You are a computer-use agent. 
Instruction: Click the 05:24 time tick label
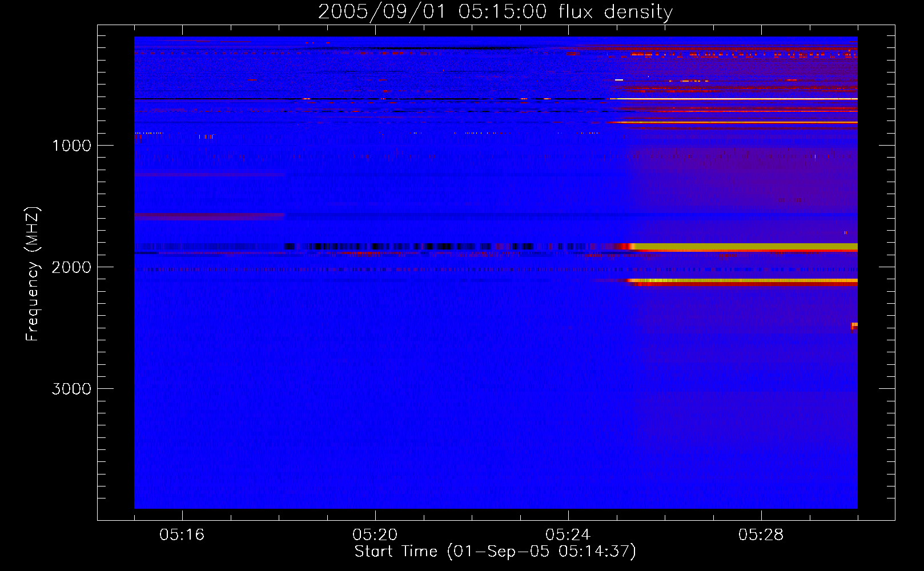pyautogui.click(x=568, y=535)
